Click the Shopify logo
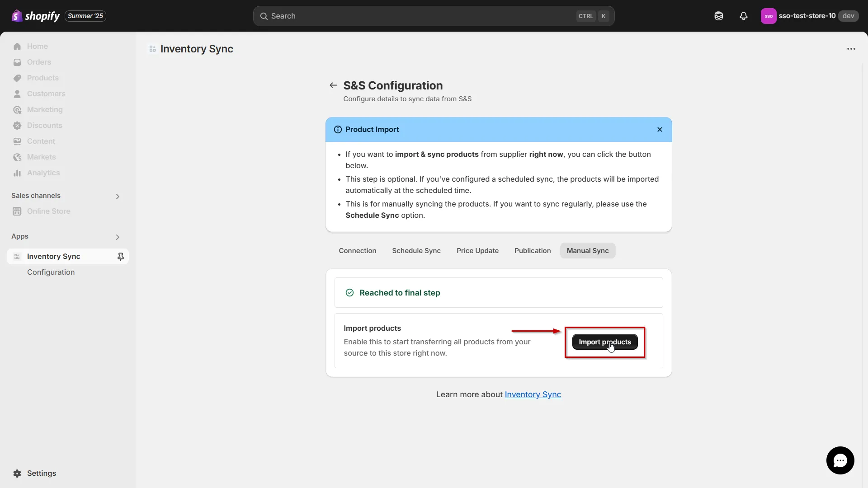The width and height of the screenshot is (868, 488). click(35, 16)
